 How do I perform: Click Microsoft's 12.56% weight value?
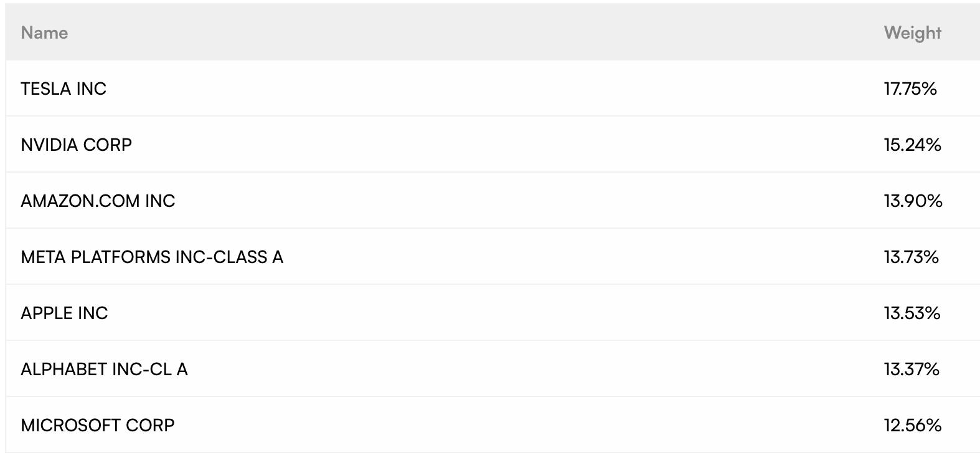[912, 426]
